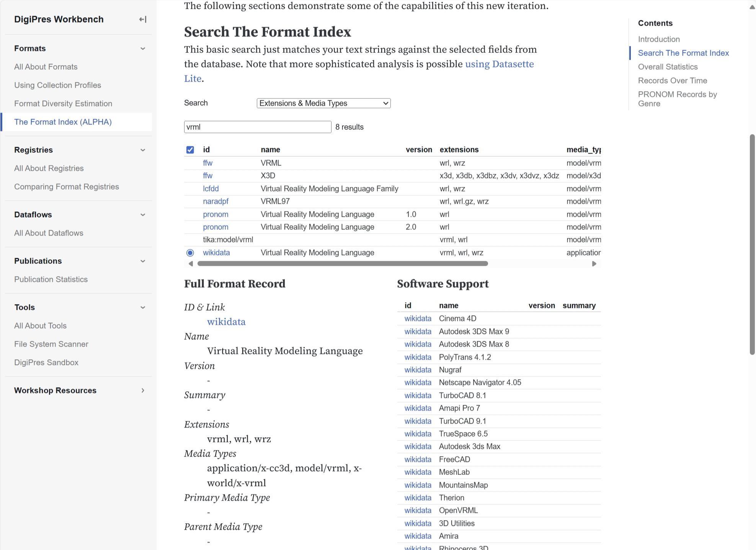The width and height of the screenshot is (756, 550).
Task: Collapse the Registries sidebar section
Action: (x=143, y=150)
